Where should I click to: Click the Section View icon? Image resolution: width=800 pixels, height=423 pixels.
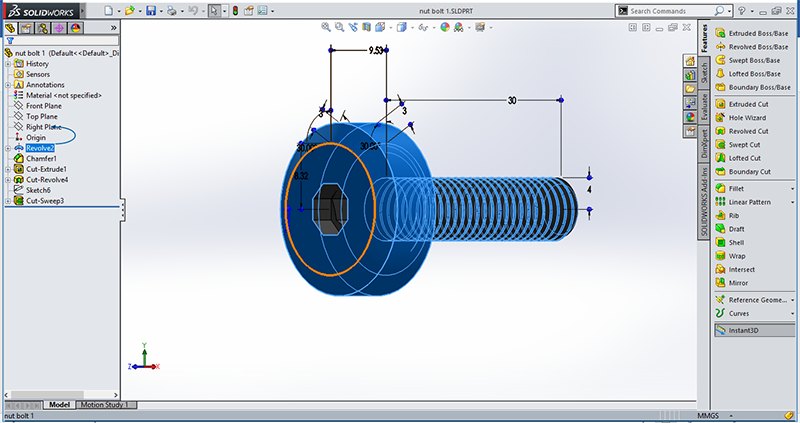366,27
